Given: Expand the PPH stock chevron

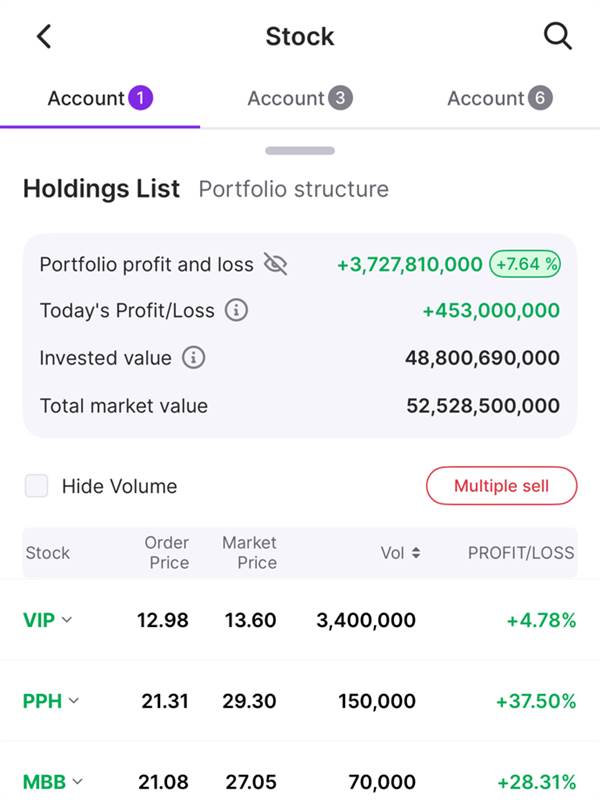Looking at the screenshot, I should tap(73, 701).
